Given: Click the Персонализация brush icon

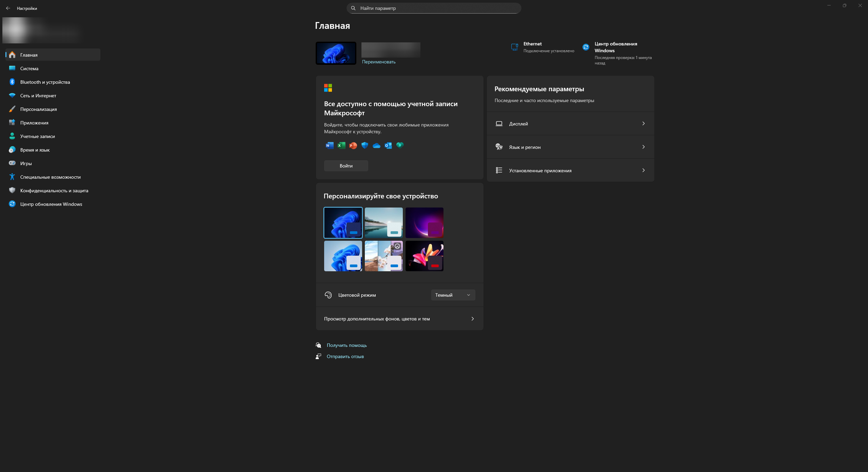Looking at the screenshot, I should (12, 109).
